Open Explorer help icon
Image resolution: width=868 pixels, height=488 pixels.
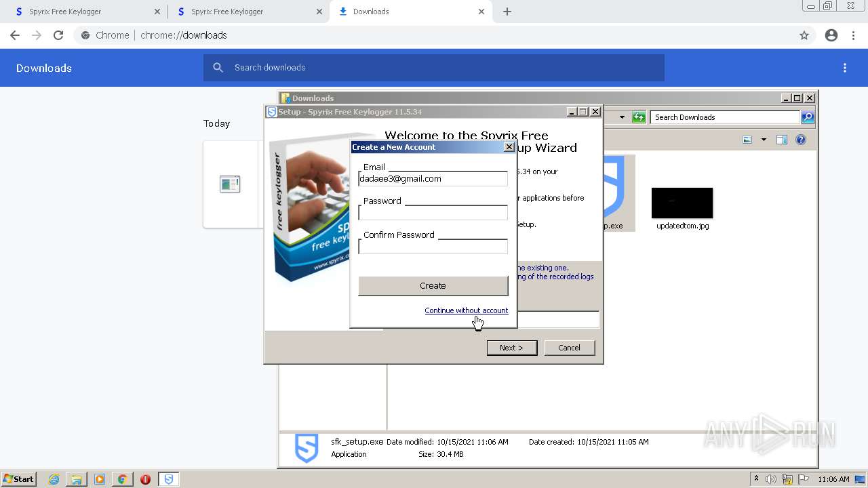click(x=801, y=140)
